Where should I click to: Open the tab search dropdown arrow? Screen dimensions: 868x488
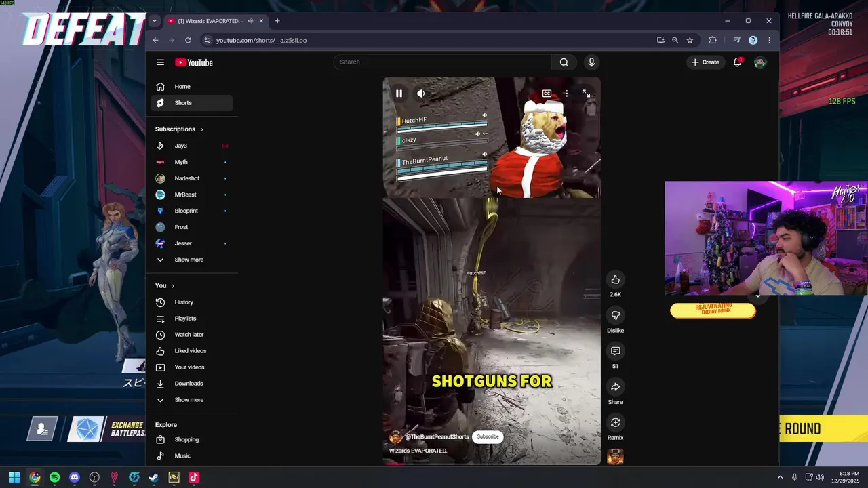pyautogui.click(x=154, y=21)
